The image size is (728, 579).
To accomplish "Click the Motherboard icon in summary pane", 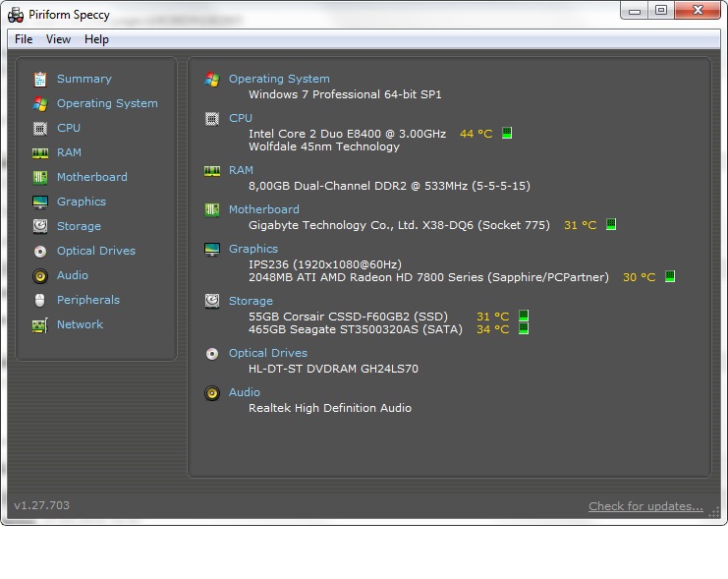I will pos(212,210).
